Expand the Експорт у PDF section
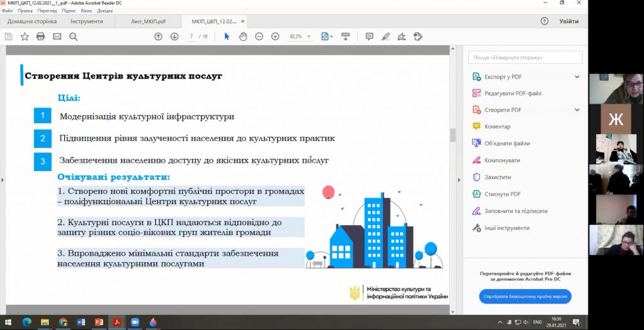This screenshot has height=330, width=644. pos(577,77)
